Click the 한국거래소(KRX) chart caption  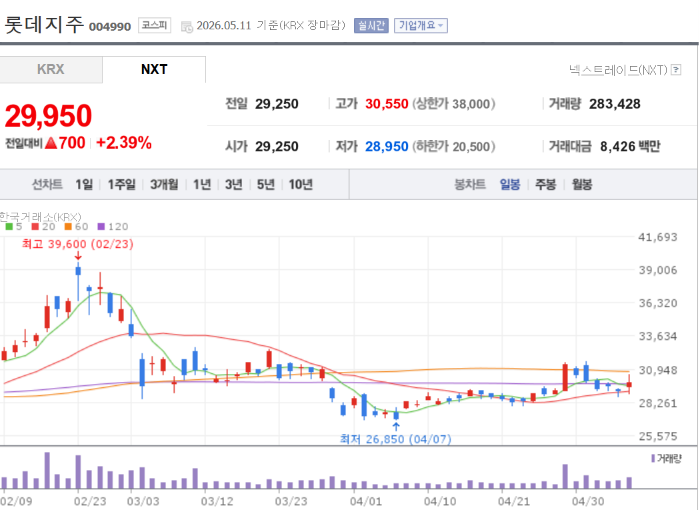(x=40, y=217)
